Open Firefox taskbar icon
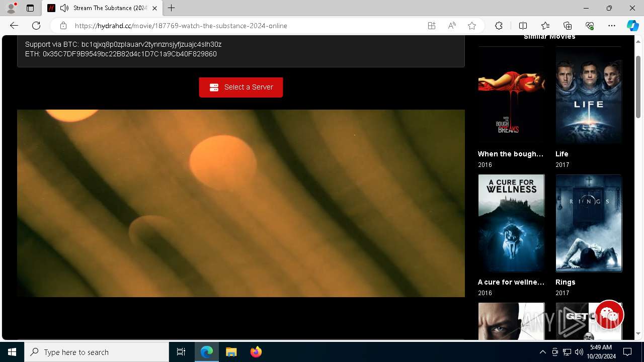 256,352
